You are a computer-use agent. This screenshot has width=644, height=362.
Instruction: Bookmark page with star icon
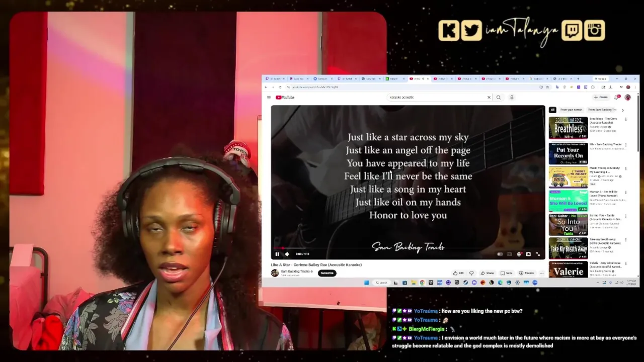[x=547, y=87]
